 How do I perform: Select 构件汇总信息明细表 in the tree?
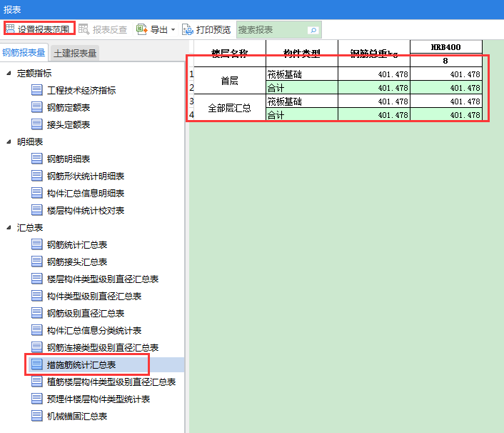86,194
